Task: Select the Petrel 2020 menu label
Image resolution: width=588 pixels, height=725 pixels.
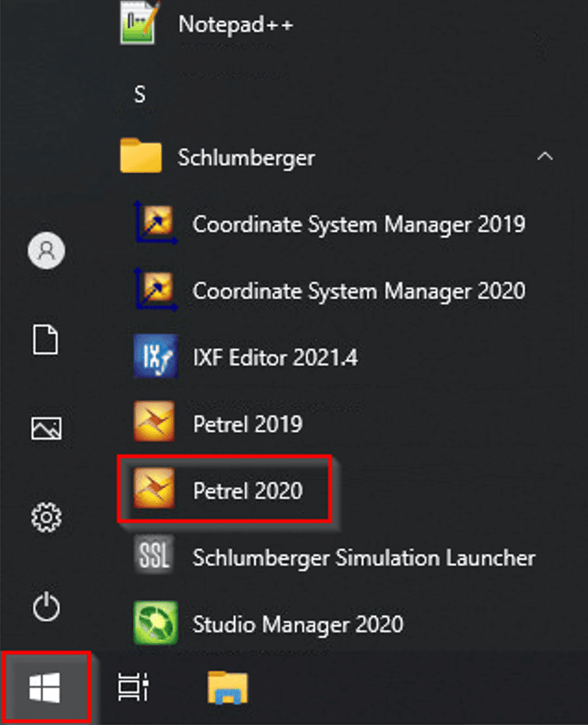Action: [247, 491]
